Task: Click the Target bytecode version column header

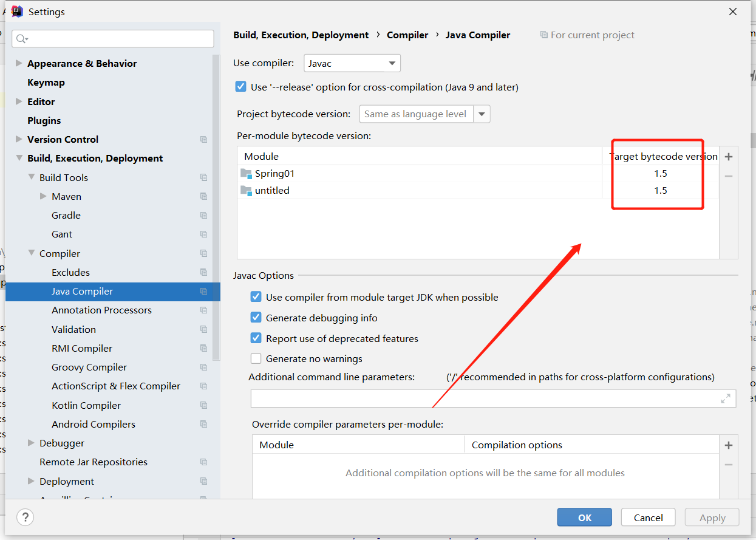Action: tap(661, 157)
